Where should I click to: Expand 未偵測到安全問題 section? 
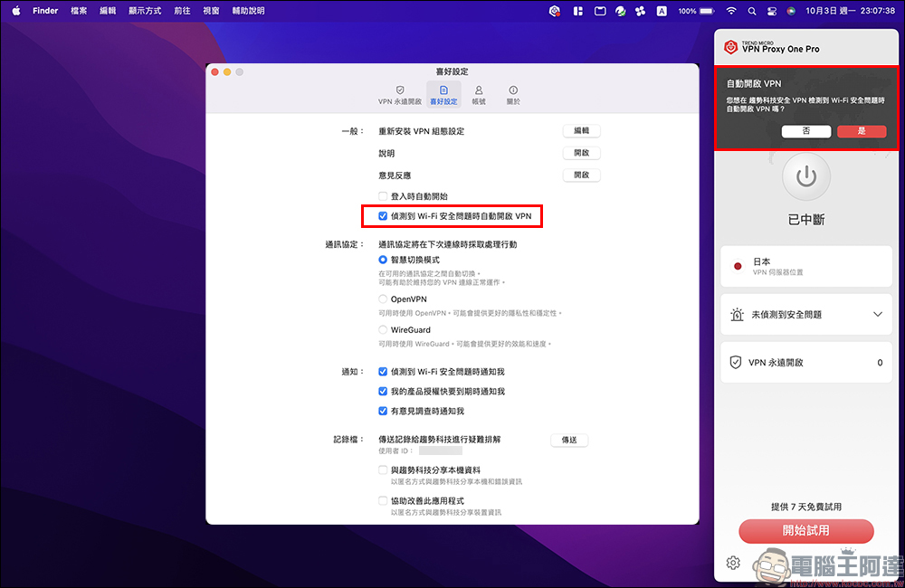877,315
